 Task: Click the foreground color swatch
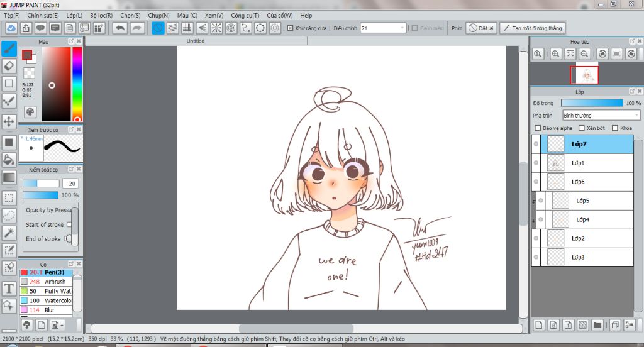click(x=27, y=55)
